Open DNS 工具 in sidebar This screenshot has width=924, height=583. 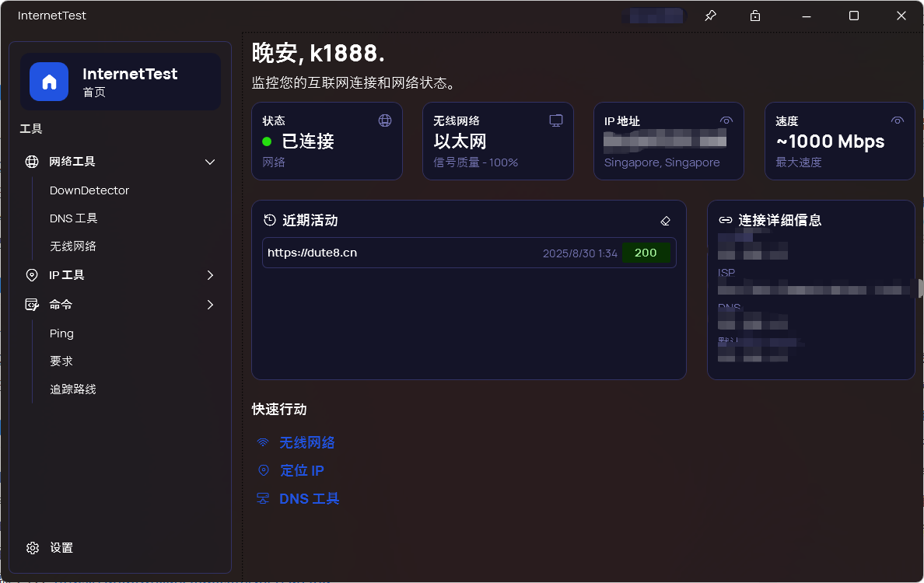(74, 218)
